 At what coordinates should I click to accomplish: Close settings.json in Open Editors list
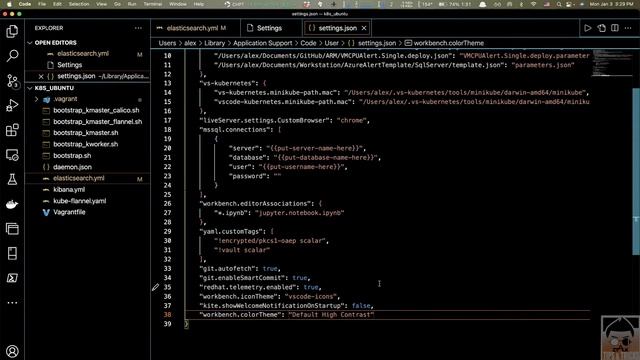41,76
